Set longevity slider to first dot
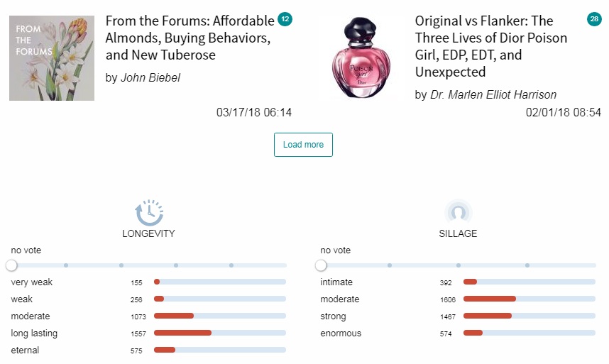 (66, 265)
